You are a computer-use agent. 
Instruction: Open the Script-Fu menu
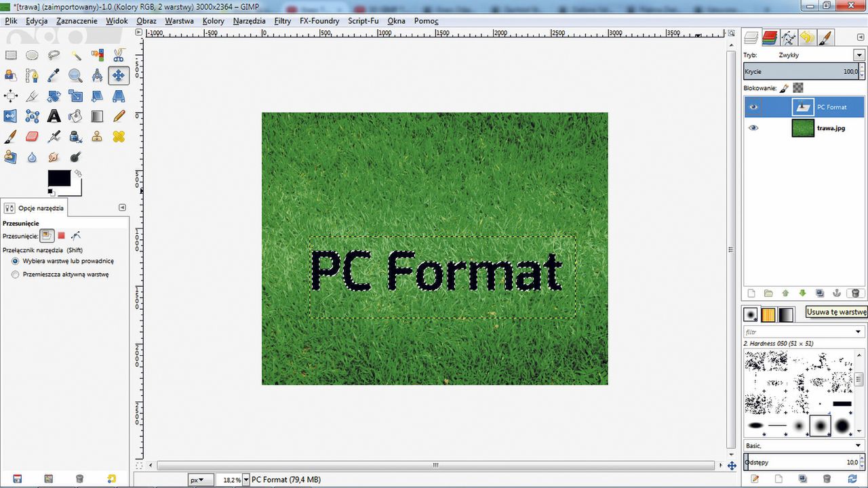pyautogui.click(x=363, y=21)
